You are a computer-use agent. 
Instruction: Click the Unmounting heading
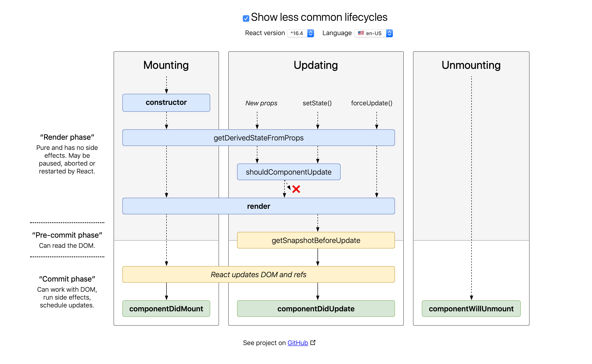(x=471, y=65)
